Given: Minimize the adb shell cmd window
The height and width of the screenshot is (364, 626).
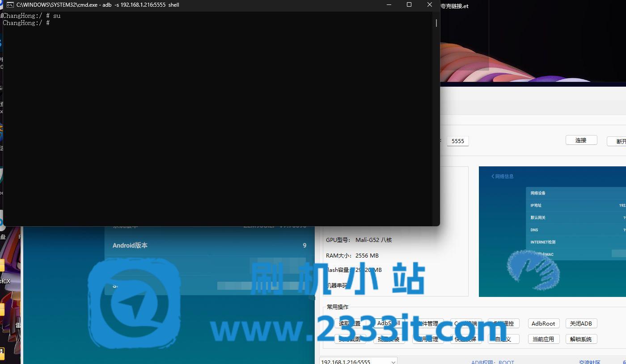Looking at the screenshot, I should coord(389,5).
